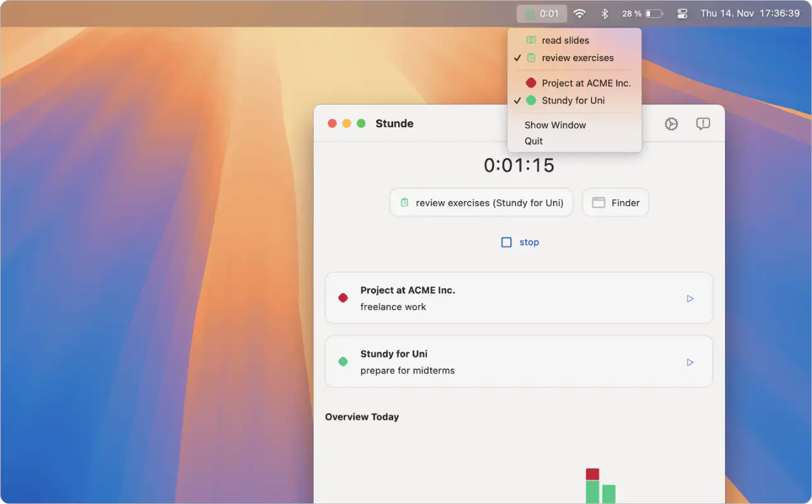Click the green dot in dropdown menu
This screenshot has width=812, height=504.
531,101
